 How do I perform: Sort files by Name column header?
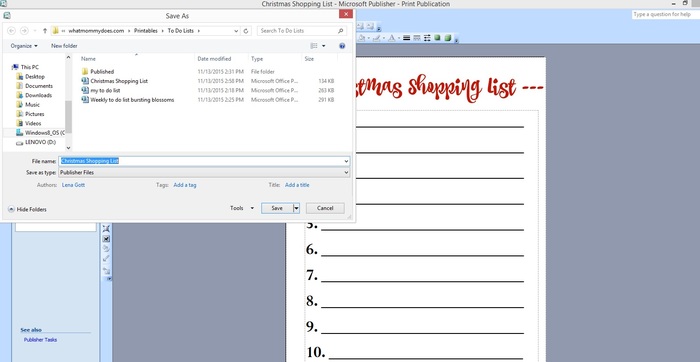point(88,58)
